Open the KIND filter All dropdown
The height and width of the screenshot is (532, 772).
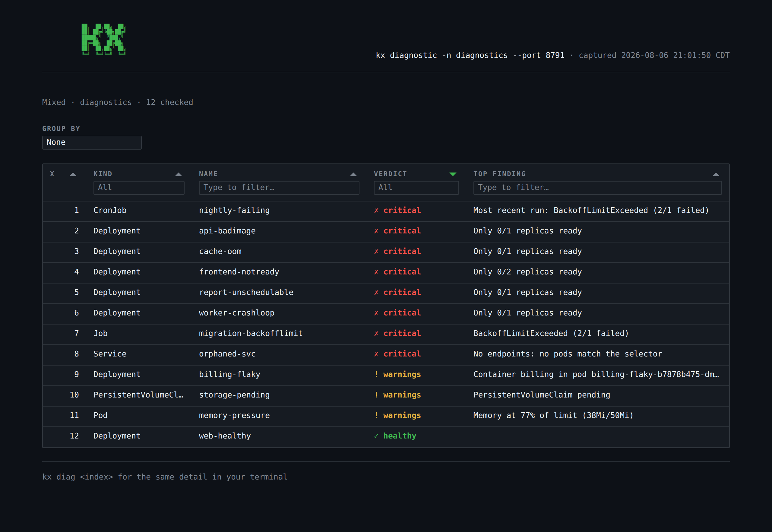point(139,188)
